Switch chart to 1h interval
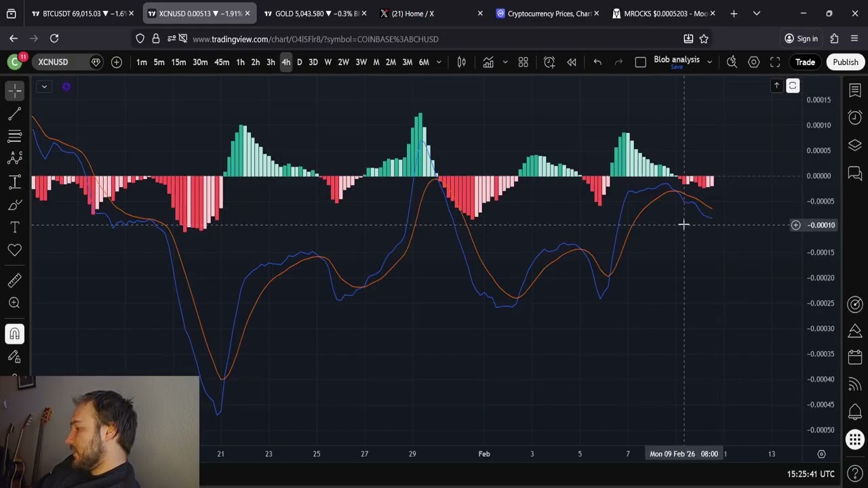The width and height of the screenshot is (868, 488). (x=240, y=62)
